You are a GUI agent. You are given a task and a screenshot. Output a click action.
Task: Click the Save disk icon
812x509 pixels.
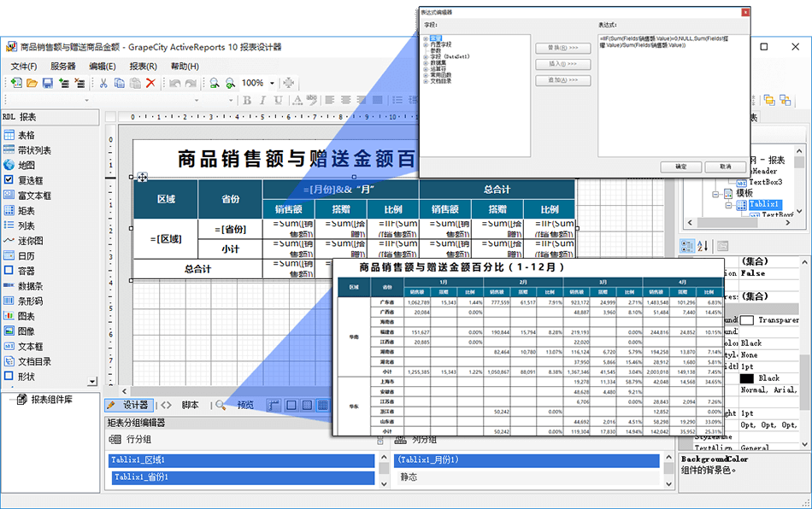point(48,83)
